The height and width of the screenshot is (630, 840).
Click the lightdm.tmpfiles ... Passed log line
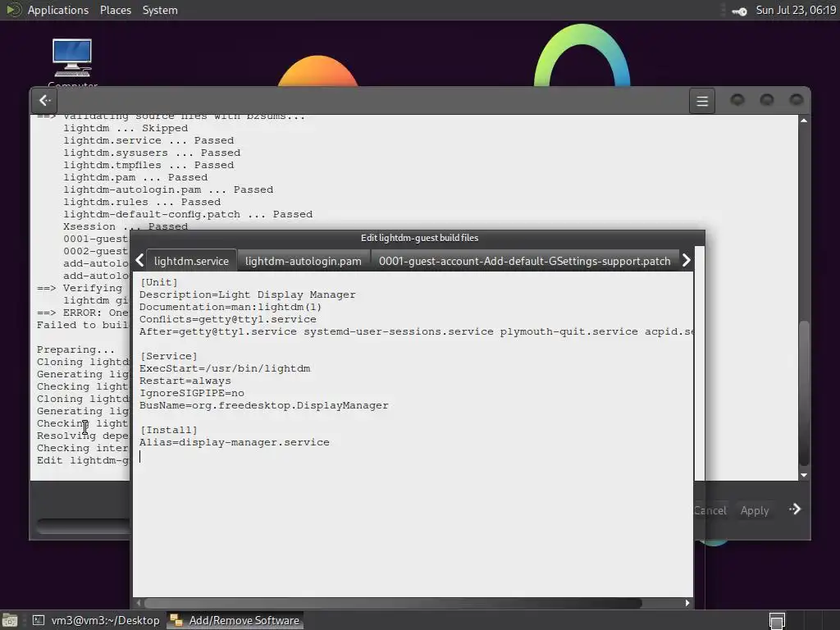[148, 165]
